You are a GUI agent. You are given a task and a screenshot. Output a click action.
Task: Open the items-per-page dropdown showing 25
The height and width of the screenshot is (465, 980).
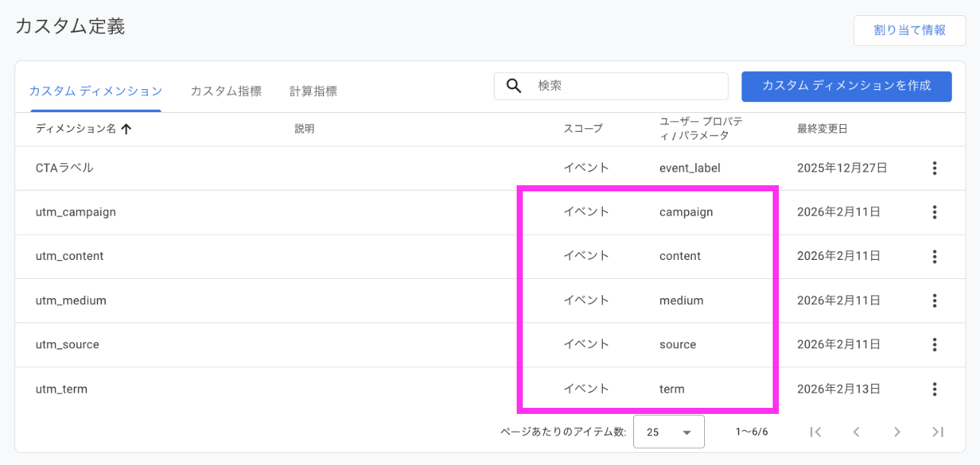pos(668,431)
